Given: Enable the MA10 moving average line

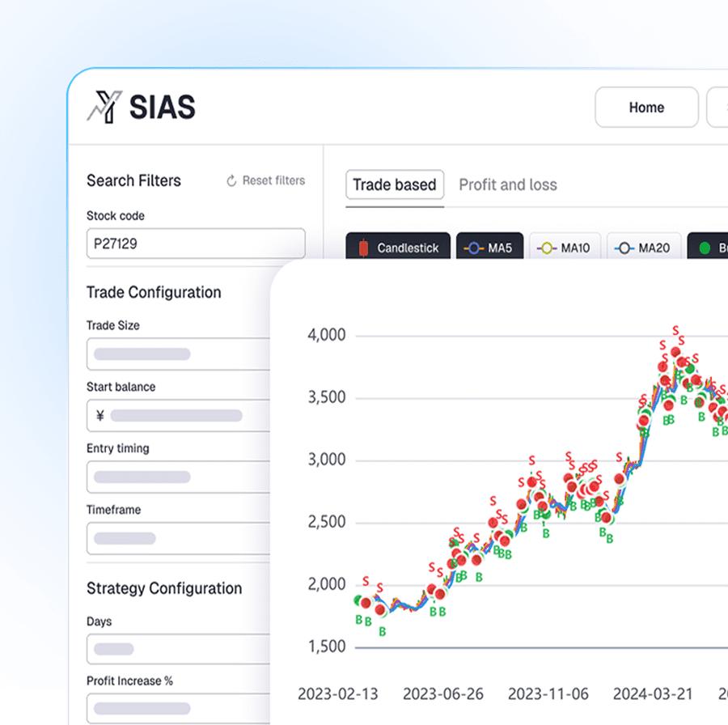Looking at the screenshot, I should click(566, 248).
